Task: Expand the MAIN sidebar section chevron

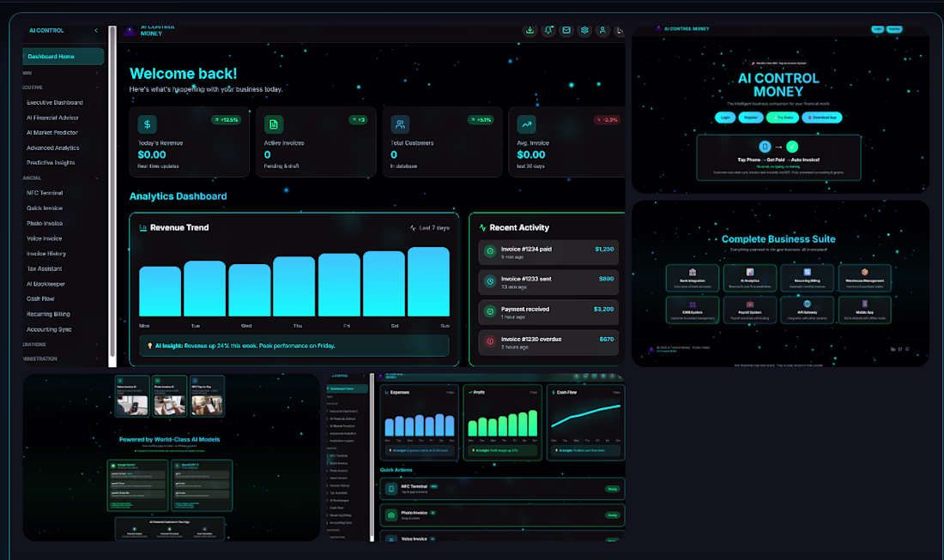Action: point(96,73)
